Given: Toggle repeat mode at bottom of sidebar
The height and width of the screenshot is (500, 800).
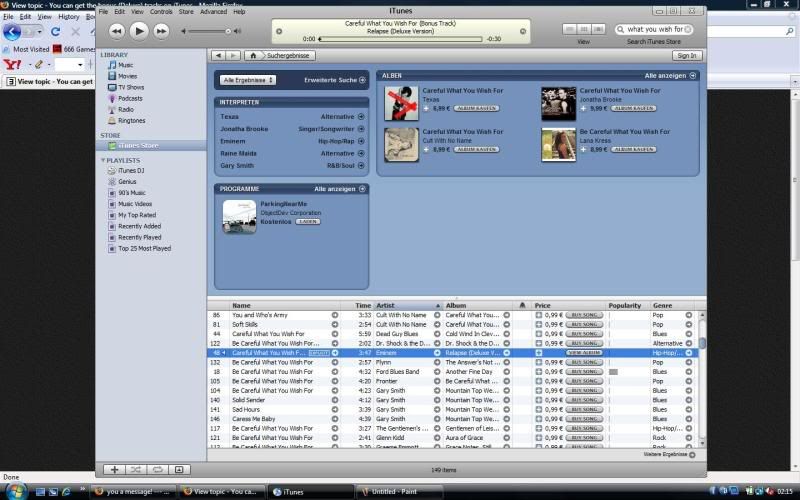Looking at the screenshot, I should [x=158, y=469].
